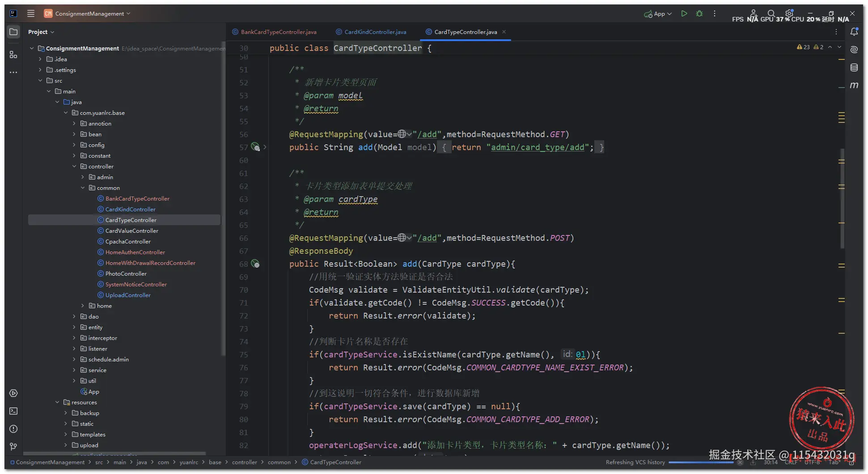Screen dimensions: 868x474
Task: Click controller in the breadcrumb bar
Action: pyautogui.click(x=245, y=462)
